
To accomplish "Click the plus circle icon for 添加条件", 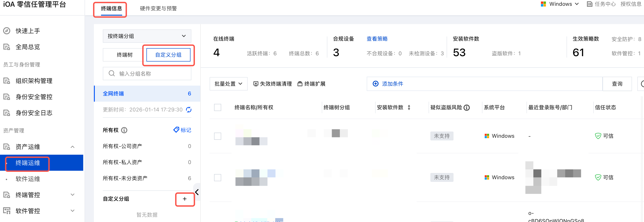I will click(x=375, y=84).
